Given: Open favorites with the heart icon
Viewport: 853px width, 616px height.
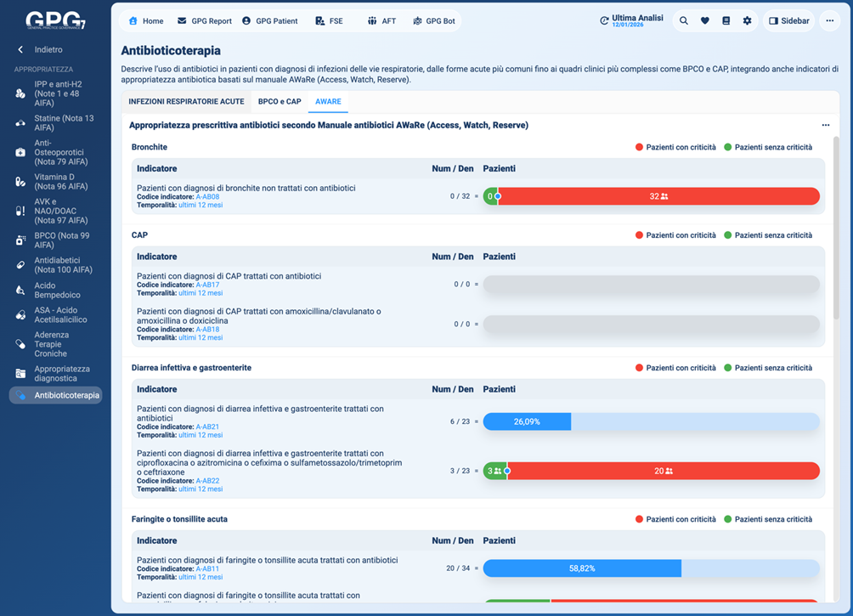Looking at the screenshot, I should tap(704, 20).
